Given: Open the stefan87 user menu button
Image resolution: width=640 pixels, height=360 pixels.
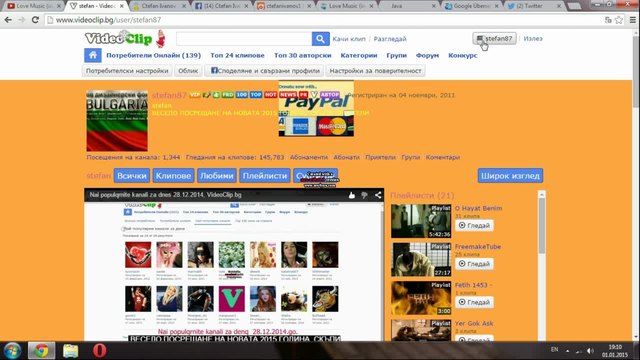Looking at the screenshot, I should tap(494, 38).
